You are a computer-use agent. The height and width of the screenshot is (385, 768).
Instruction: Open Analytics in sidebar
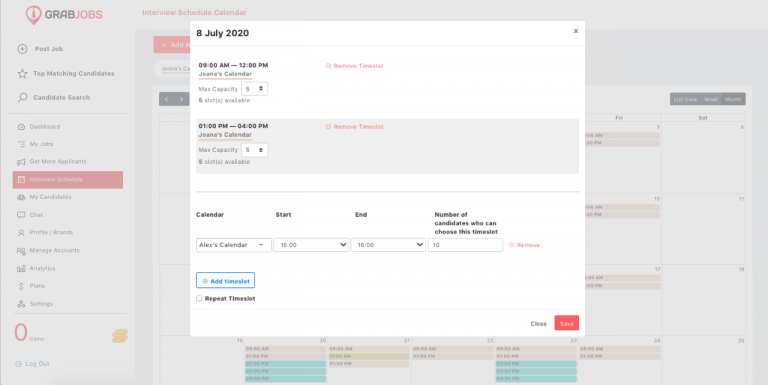tap(42, 268)
